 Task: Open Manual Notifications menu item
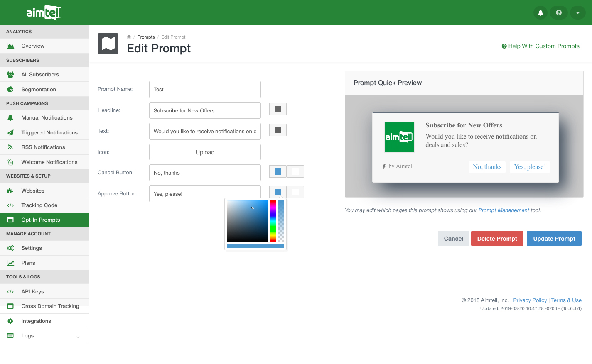pos(44,118)
